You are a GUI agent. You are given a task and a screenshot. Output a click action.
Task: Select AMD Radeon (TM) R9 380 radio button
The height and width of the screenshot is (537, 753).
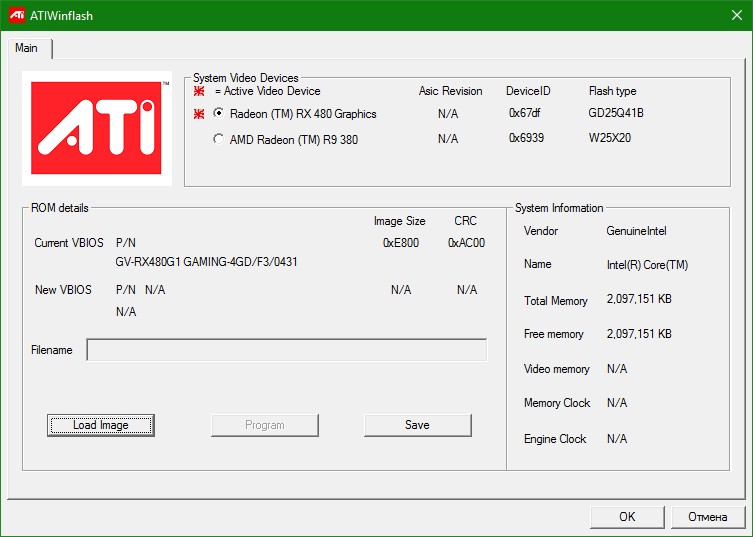click(219, 139)
